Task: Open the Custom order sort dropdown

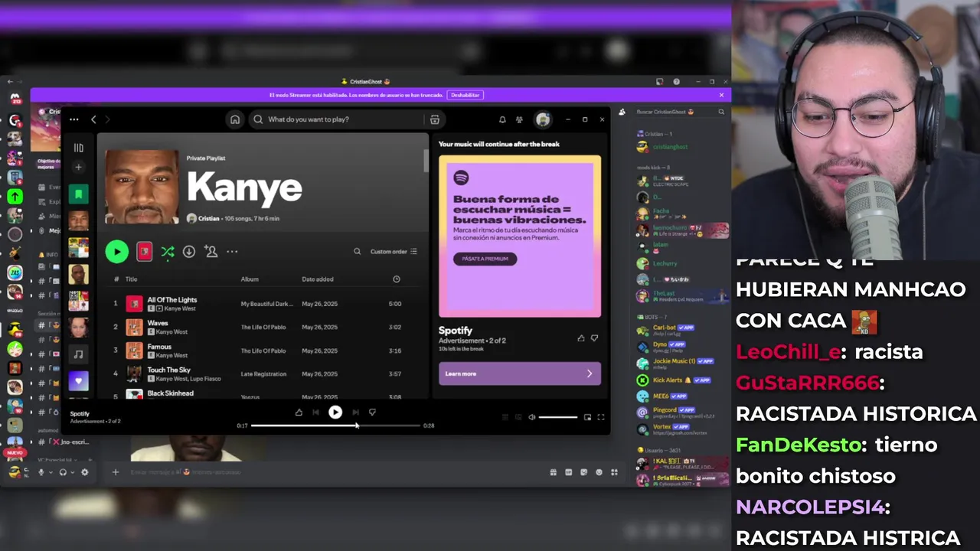Action: click(x=394, y=251)
